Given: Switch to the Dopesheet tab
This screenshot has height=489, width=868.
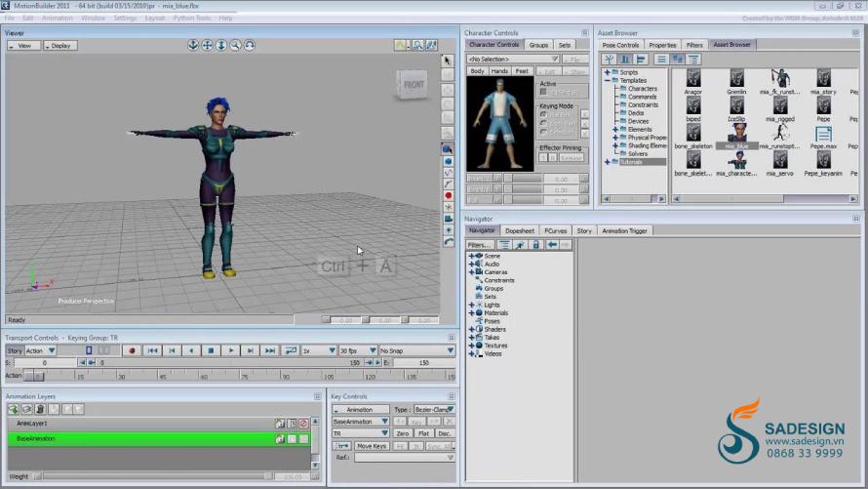Looking at the screenshot, I should (x=519, y=231).
